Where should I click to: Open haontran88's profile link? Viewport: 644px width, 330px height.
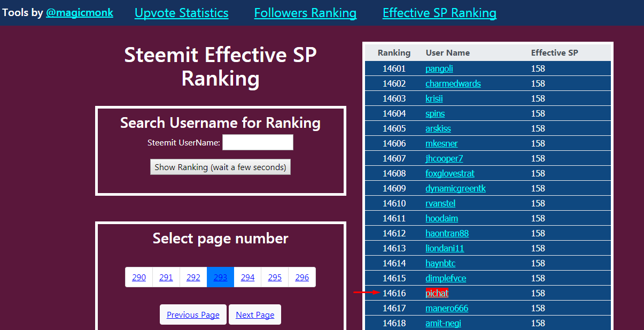coord(447,233)
